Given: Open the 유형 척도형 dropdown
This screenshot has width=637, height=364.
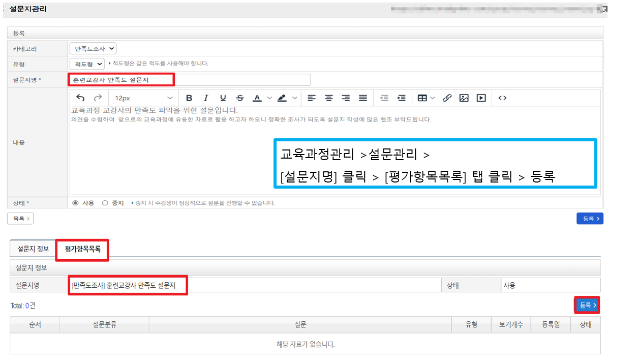Looking at the screenshot, I should click(x=87, y=64).
